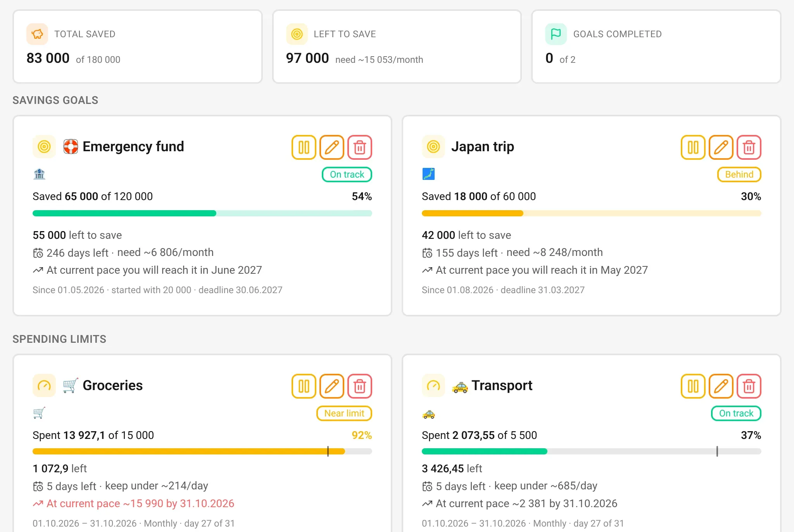794x532 pixels.
Task: Edit the Japan trip goal
Action: point(721,147)
